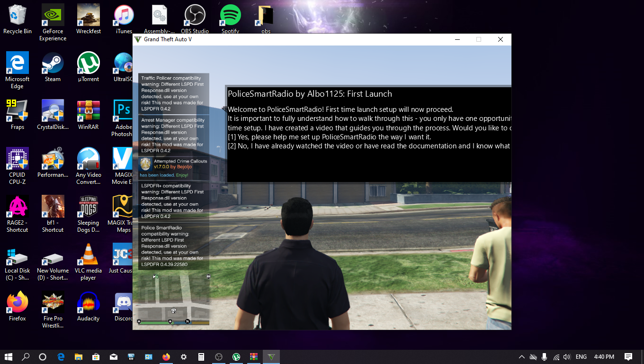Select the Performance shortcut on the desktop
The height and width of the screenshot is (364, 644).
(x=53, y=163)
